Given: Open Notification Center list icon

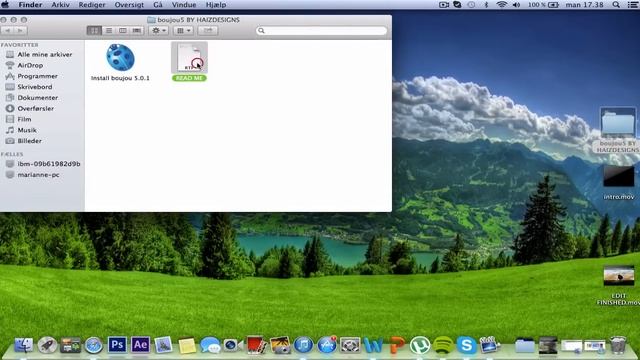Looking at the screenshot, I should tap(632, 4).
